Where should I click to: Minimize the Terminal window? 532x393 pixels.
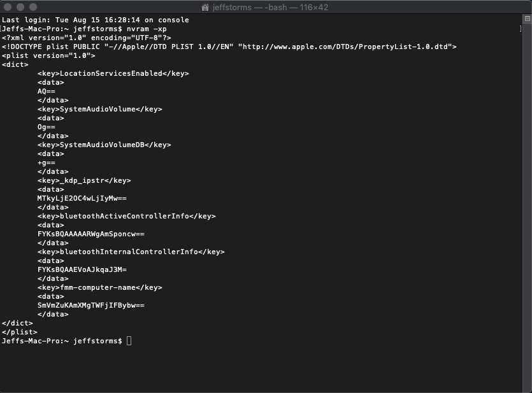tap(21, 7)
